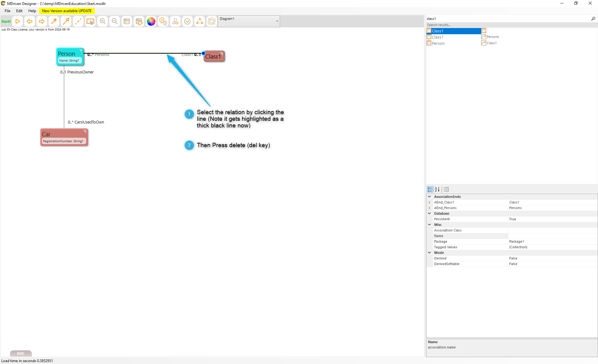598x364 pixels.
Task: Click the zoom in magnifier icon
Action: [x=102, y=21]
